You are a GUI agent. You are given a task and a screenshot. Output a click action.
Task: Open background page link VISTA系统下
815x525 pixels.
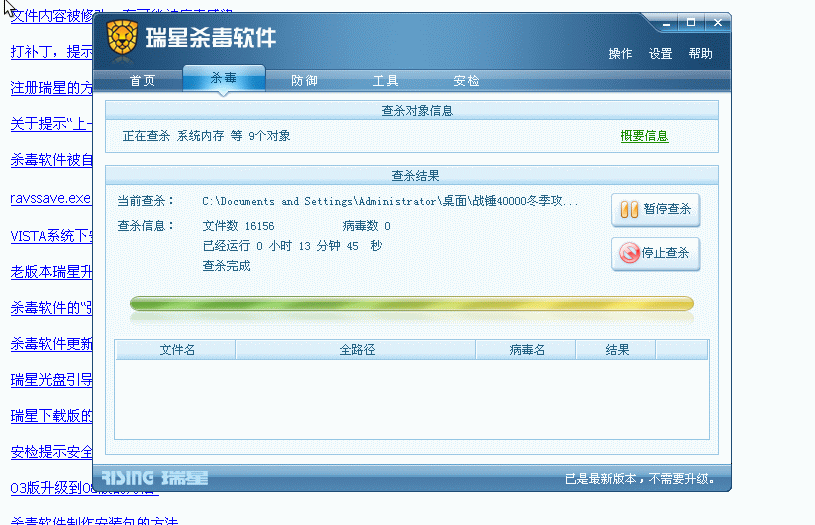tap(51, 236)
